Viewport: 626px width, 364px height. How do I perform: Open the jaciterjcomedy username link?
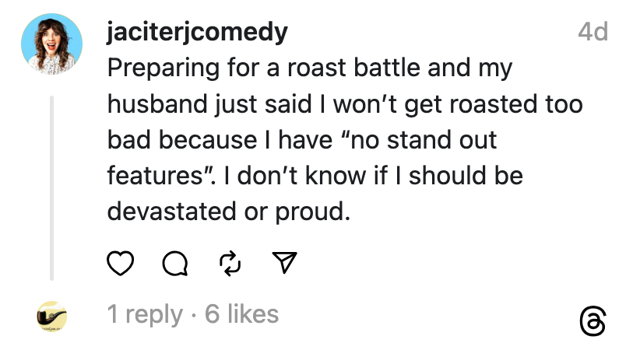tap(197, 33)
